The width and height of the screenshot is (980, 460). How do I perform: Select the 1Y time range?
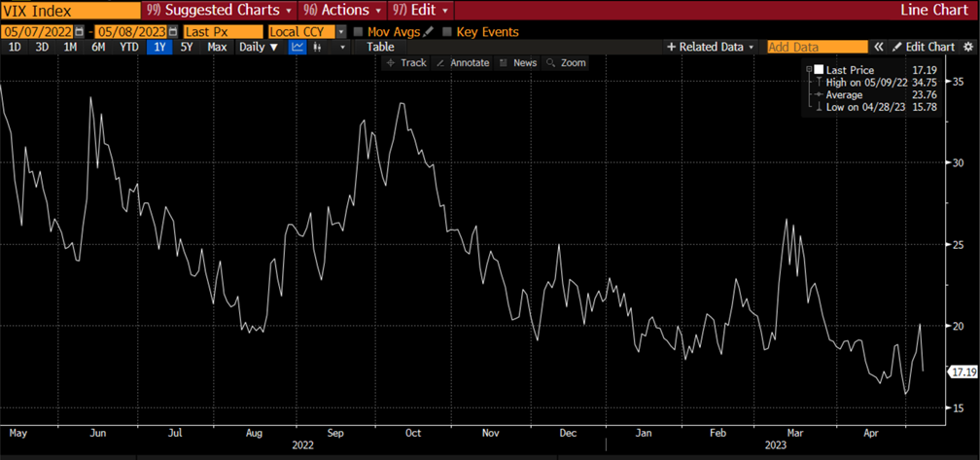[159, 47]
